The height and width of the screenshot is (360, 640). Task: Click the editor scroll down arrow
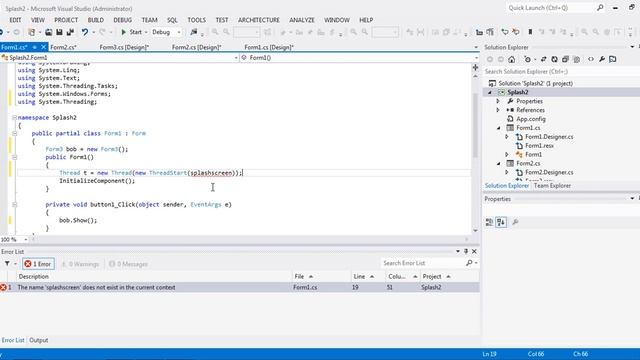pos(475,231)
